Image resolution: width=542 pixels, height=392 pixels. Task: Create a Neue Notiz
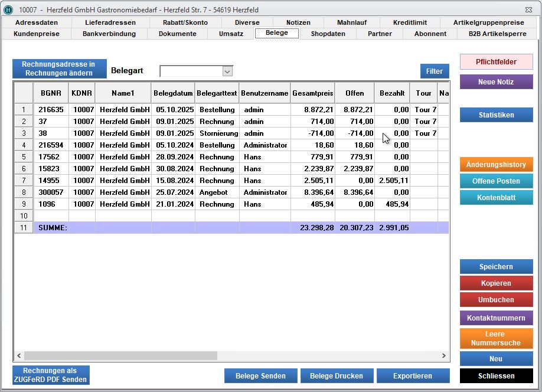point(496,82)
